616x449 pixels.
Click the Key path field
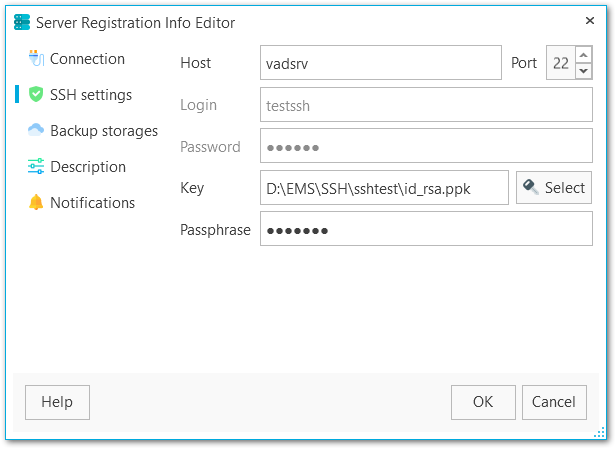point(384,188)
